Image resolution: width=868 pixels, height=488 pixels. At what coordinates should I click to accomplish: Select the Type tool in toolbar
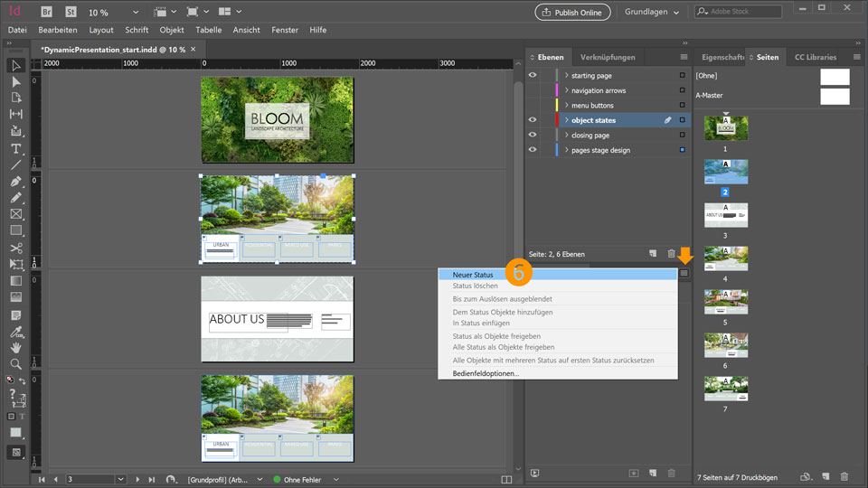pyautogui.click(x=16, y=148)
